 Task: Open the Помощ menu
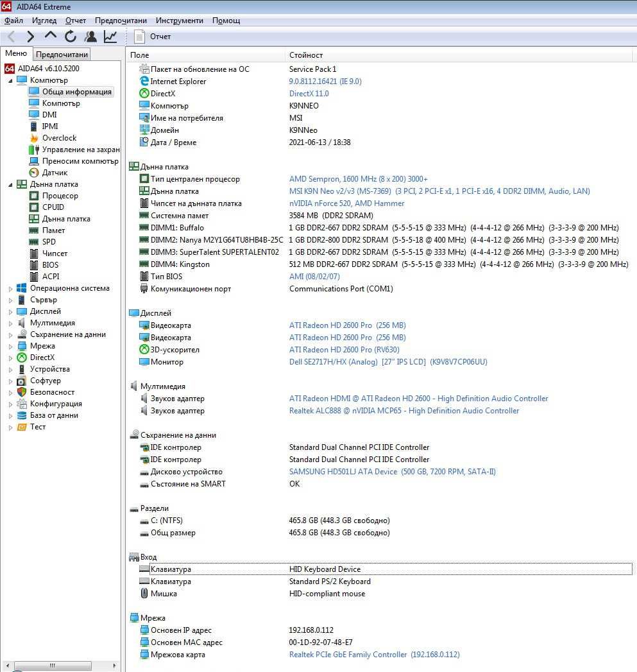pos(226,21)
